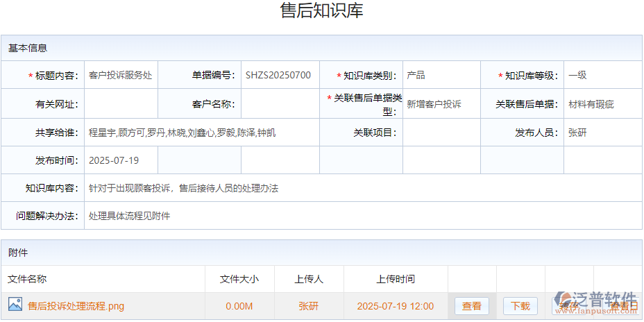Viewport: 644px width, 322px height.
Task: Click the empty 有关网址 field
Action: (121, 104)
